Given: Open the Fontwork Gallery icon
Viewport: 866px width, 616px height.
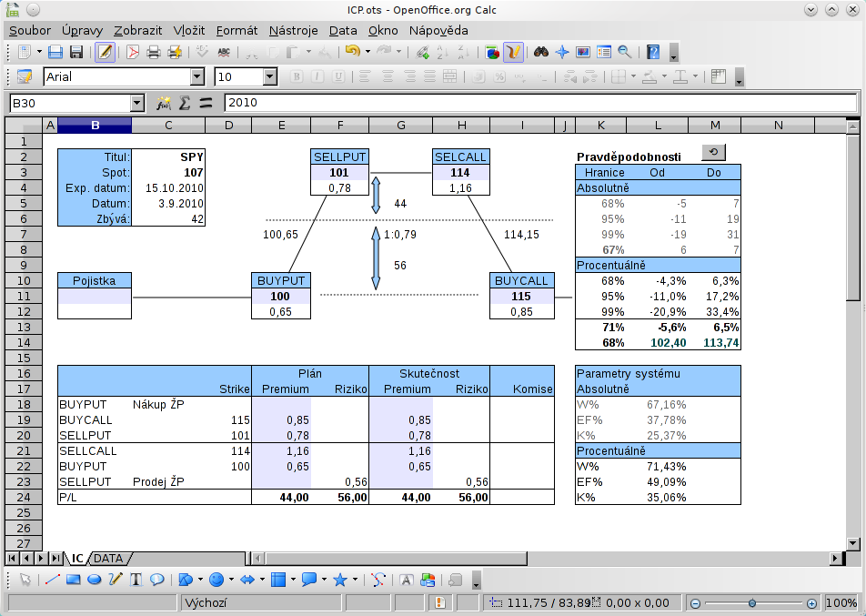Looking at the screenshot, I should [x=407, y=580].
